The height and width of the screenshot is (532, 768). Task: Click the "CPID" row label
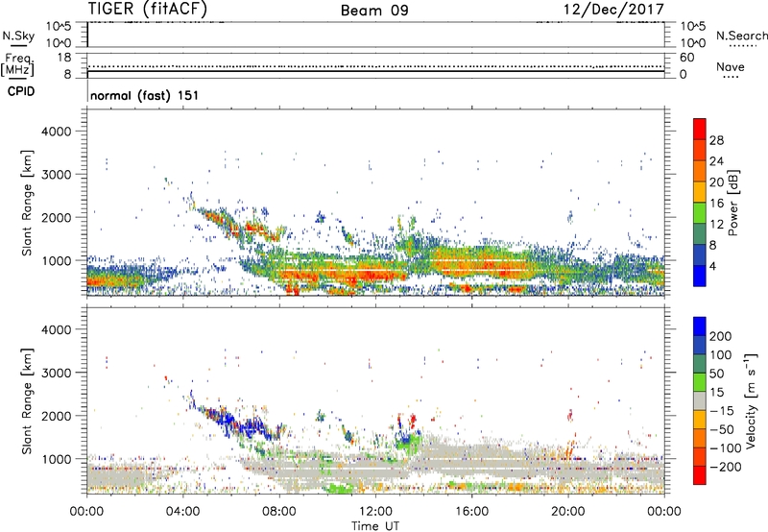[21, 91]
